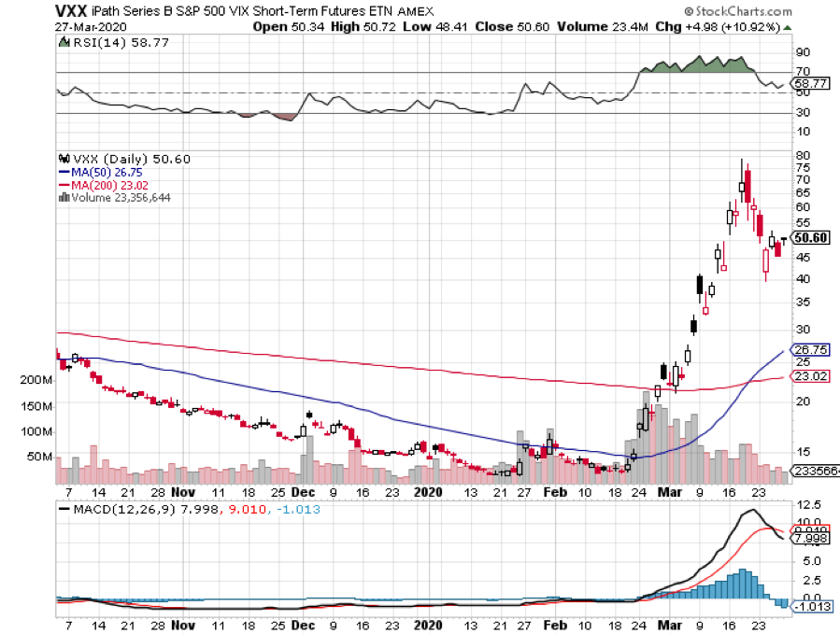Click the 27-Mar-2020 date label
The height and width of the screenshot is (634, 840).
[91, 27]
